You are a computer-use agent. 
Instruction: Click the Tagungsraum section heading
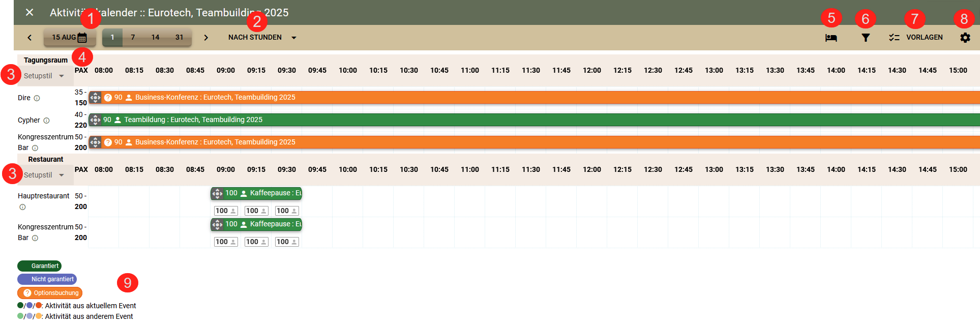46,60
